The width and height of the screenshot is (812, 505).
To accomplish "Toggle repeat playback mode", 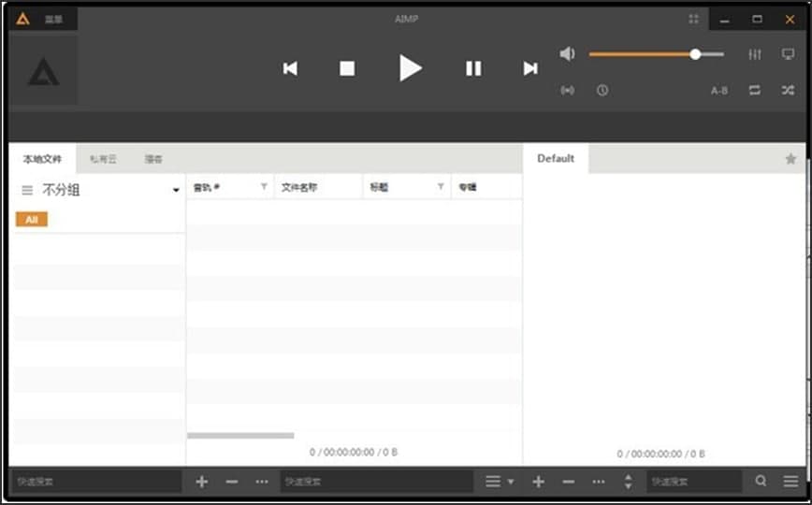I will tap(755, 91).
